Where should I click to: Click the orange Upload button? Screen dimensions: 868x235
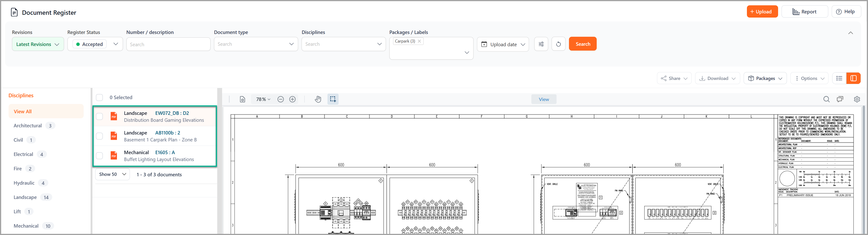[x=762, y=12]
